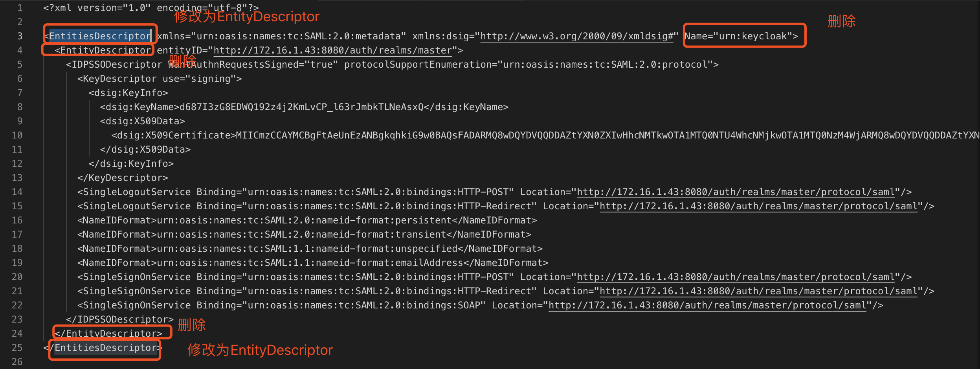Click the X509Certificate text on line 10
The height and width of the screenshot is (369, 980).
550,135
